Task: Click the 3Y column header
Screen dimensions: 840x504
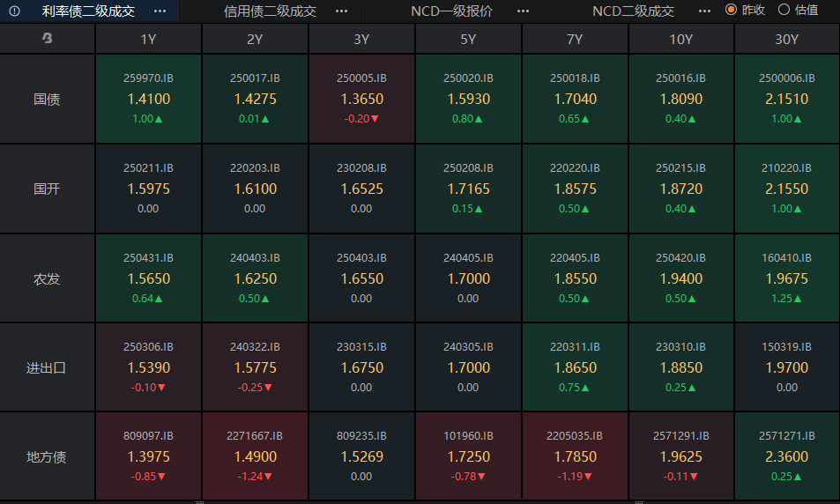Action: (x=361, y=39)
